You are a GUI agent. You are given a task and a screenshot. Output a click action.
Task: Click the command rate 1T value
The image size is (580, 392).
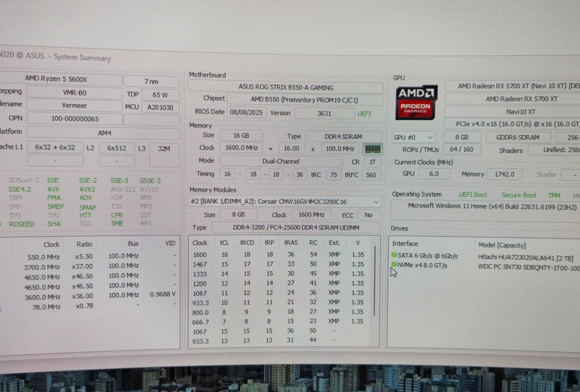(x=372, y=162)
